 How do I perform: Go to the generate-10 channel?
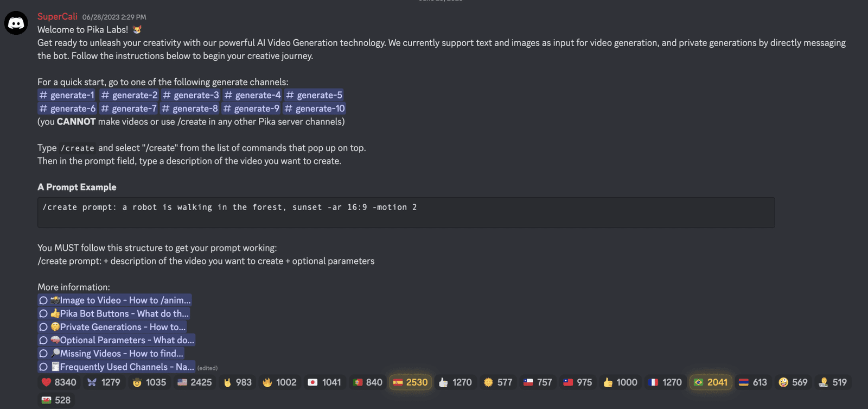pos(315,109)
